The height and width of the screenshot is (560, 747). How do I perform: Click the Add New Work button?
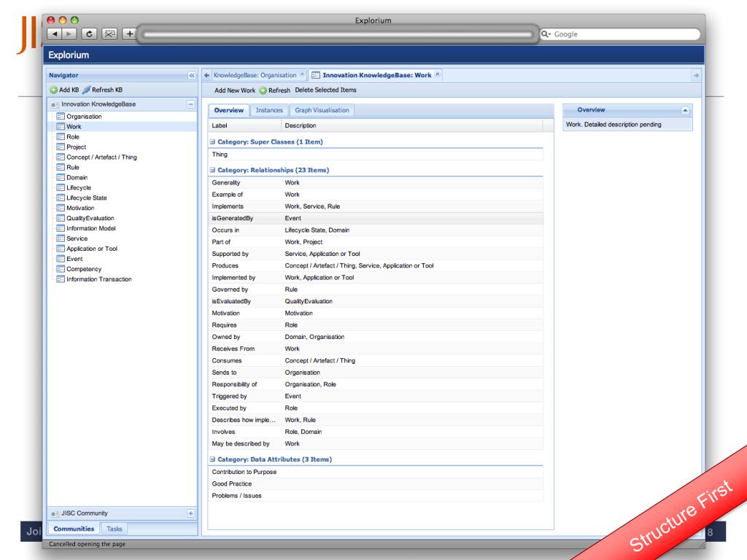235,90
